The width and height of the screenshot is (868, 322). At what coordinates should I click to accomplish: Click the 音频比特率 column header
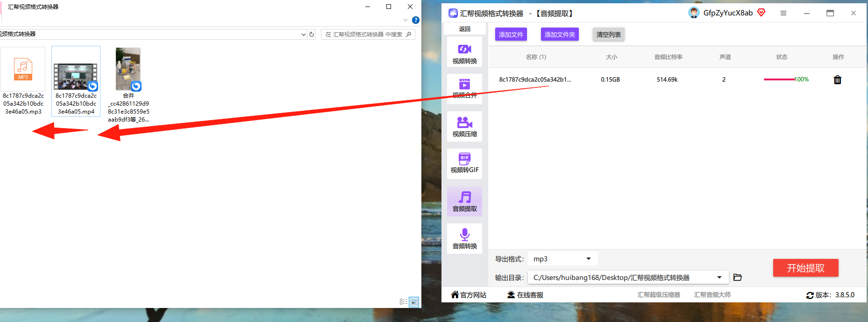click(x=669, y=57)
